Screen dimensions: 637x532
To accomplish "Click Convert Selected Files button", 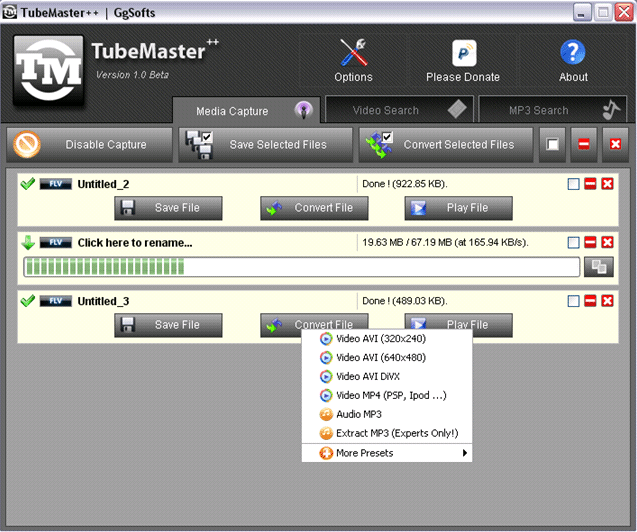I will point(446,145).
